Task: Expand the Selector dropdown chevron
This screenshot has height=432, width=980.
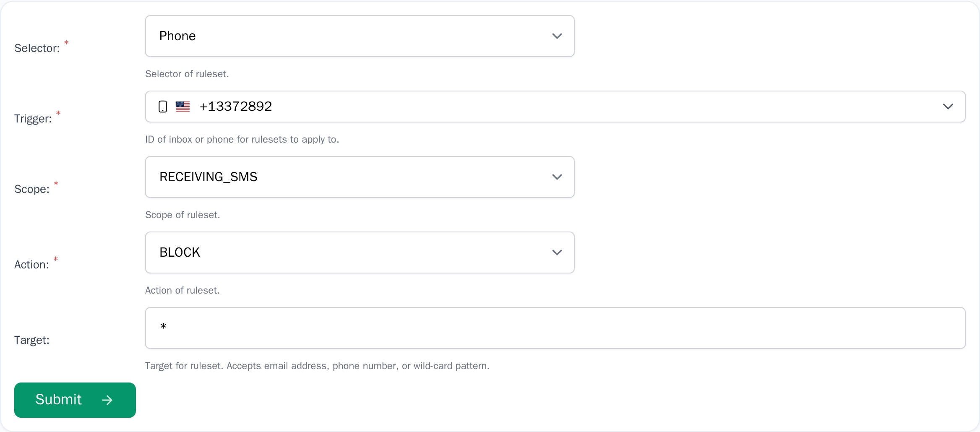Action: coord(557,36)
